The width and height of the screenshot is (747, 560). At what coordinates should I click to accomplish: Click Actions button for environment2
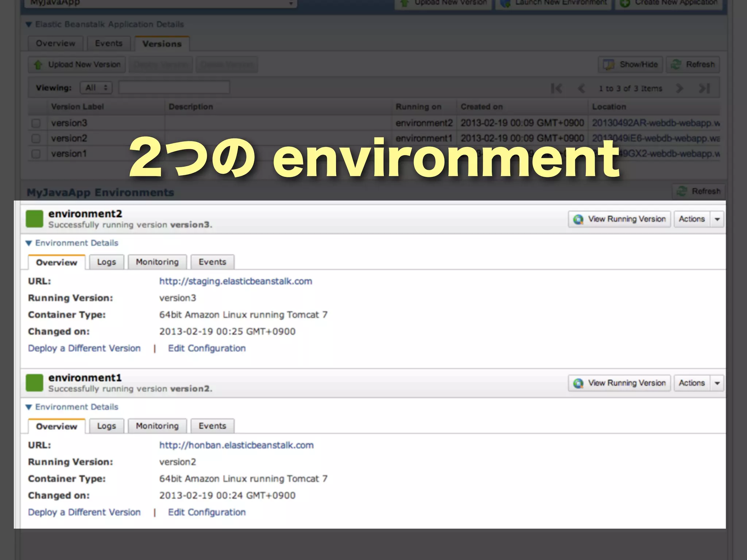coord(692,219)
